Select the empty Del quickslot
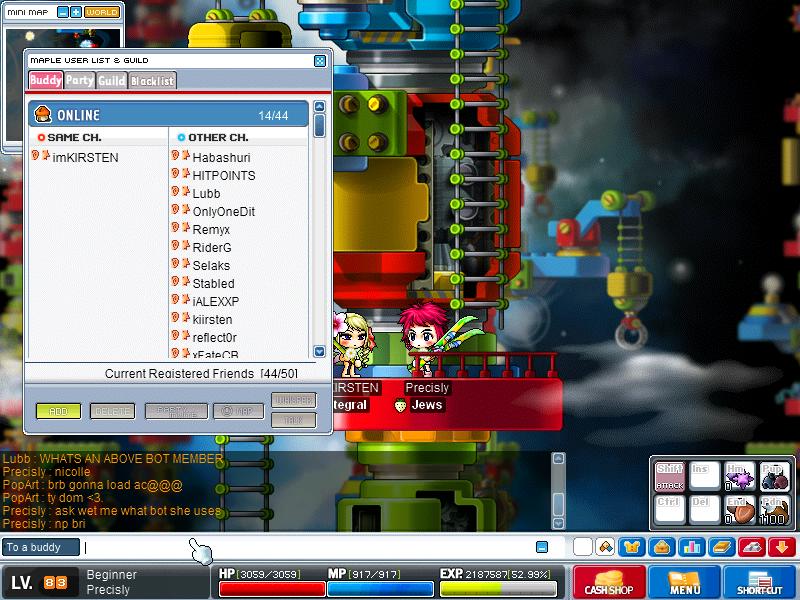The width and height of the screenshot is (800, 600). (705, 509)
